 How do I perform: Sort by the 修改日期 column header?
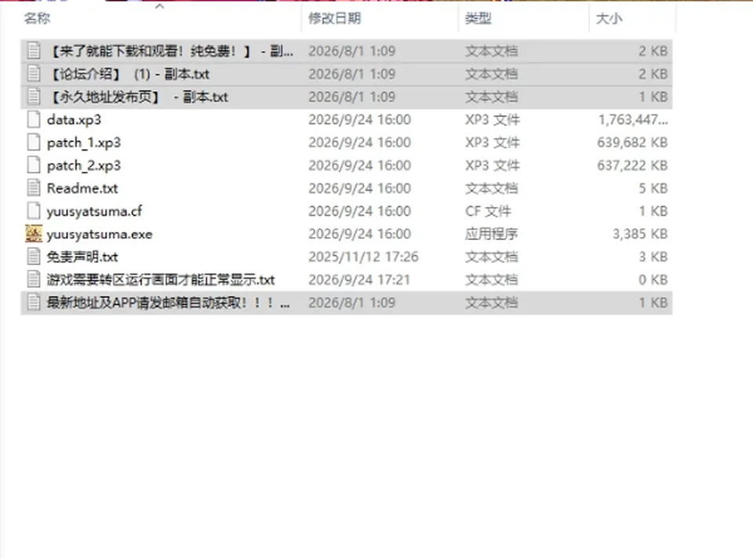click(x=335, y=18)
